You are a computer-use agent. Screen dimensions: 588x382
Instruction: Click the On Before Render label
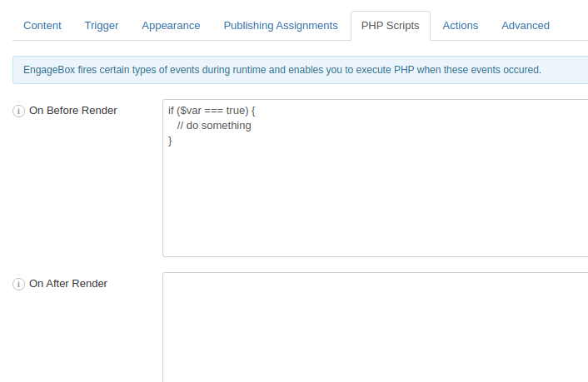click(x=73, y=111)
